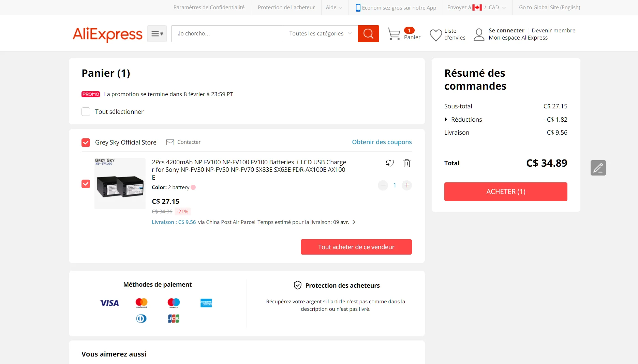Expand shipping options chevron after 09 avr.
638x364 pixels.
pyautogui.click(x=354, y=222)
